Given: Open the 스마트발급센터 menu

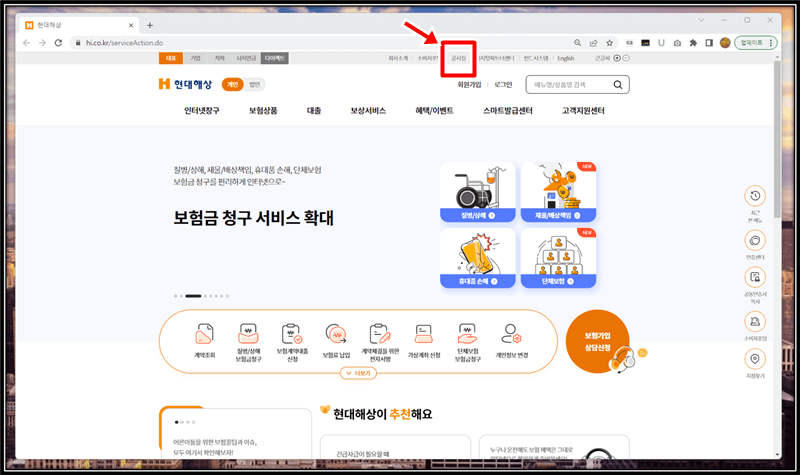Looking at the screenshot, I should (x=508, y=111).
